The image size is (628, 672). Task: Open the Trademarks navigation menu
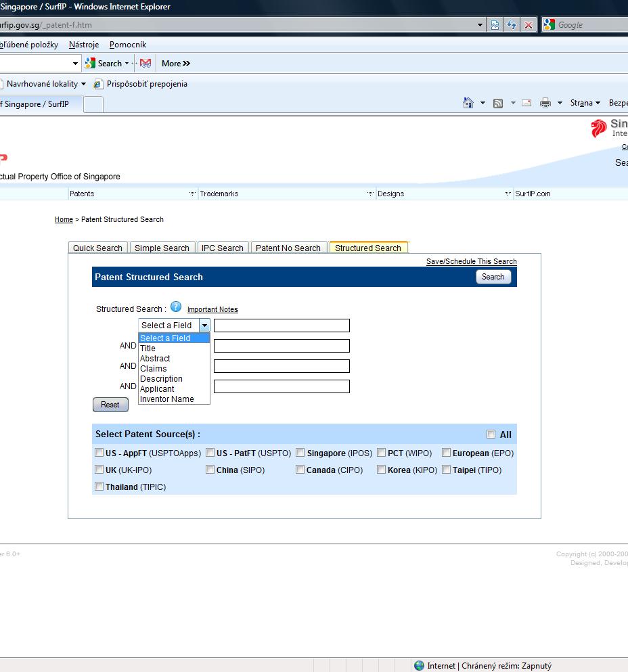287,194
